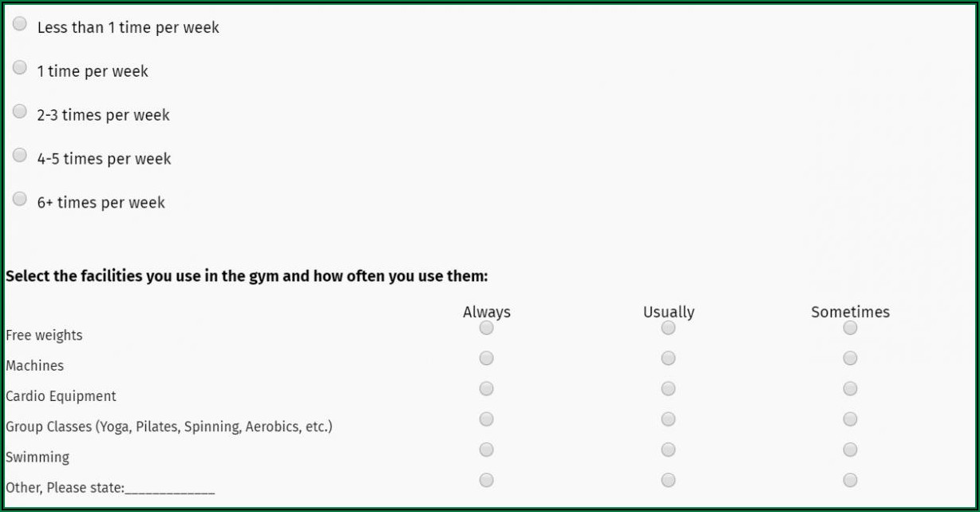Click the "Other, Please state" blank line

coord(170,488)
